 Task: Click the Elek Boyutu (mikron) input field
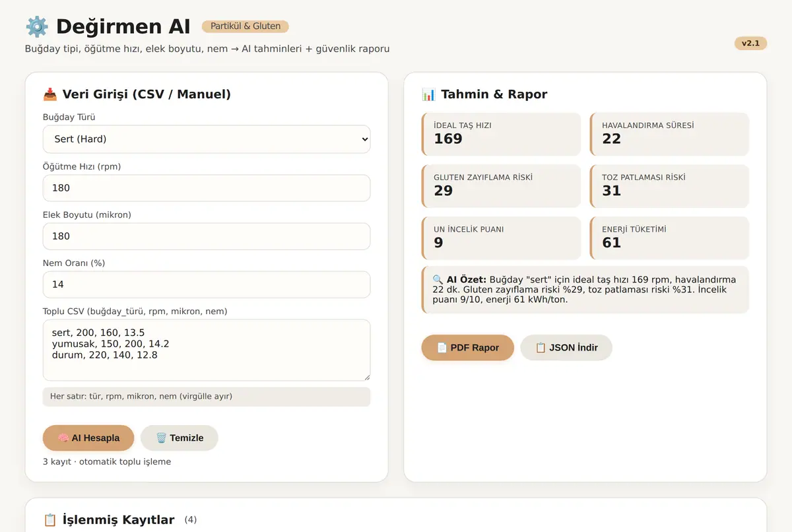(x=207, y=236)
